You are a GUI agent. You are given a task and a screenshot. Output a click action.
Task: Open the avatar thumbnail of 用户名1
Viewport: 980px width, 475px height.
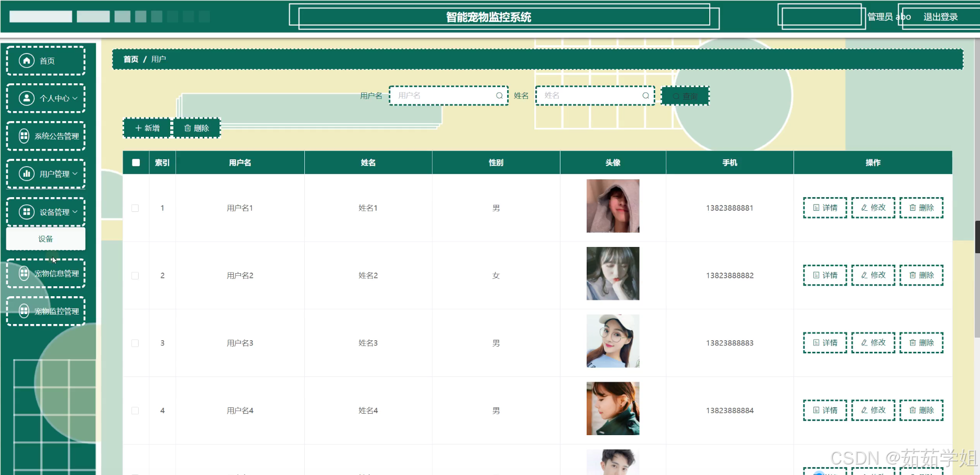click(x=613, y=206)
